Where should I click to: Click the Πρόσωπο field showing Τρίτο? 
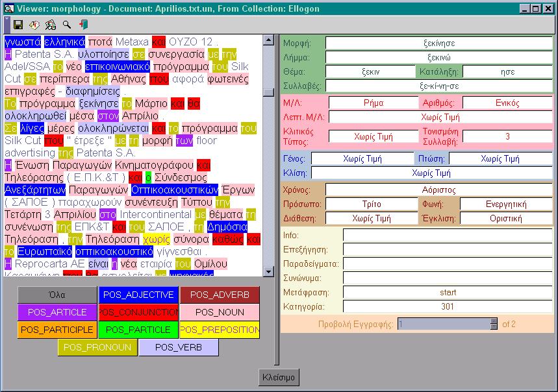[372, 204]
